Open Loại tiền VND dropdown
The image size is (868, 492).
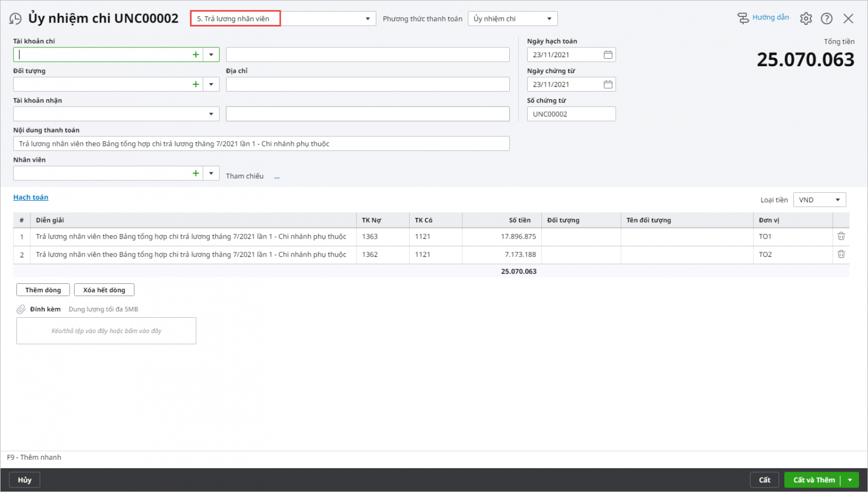pos(819,200)
